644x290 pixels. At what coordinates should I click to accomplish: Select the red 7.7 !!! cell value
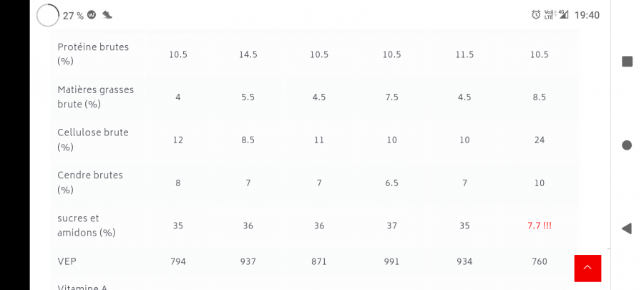pyautogui.click(x=540, y=226)
